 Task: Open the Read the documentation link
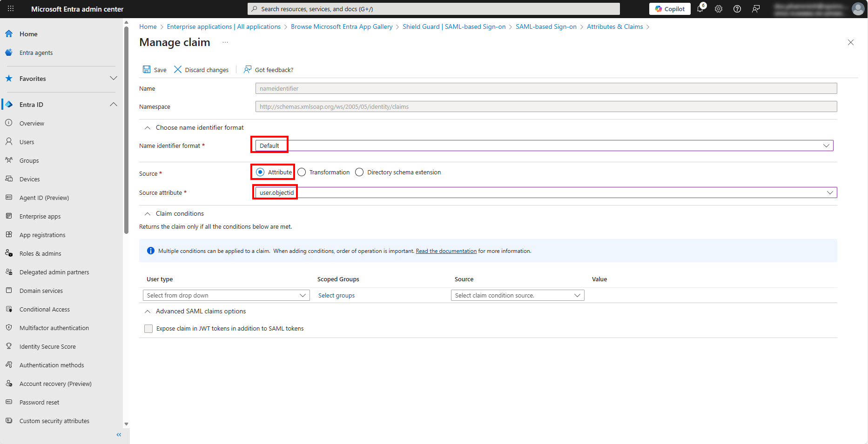point(446,251)
